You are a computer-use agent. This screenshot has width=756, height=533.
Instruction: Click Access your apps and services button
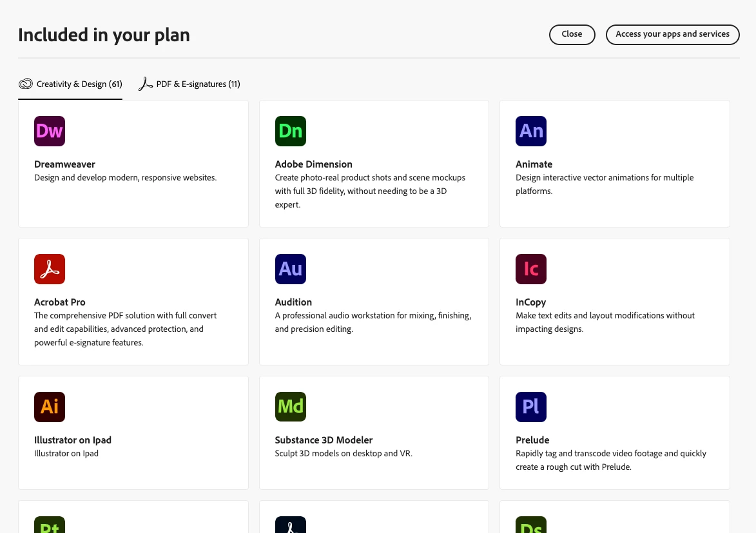click(x=673, y=35)
